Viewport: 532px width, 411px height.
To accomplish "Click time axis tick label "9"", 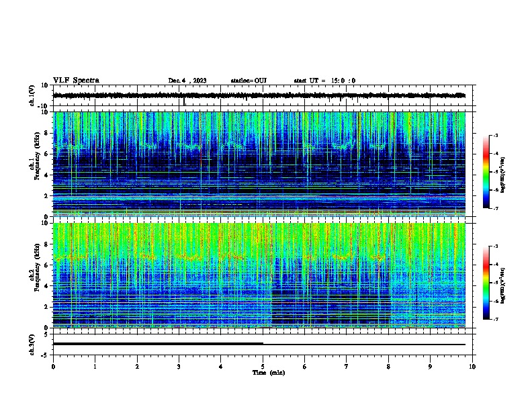I will click(x=430, y=367).
